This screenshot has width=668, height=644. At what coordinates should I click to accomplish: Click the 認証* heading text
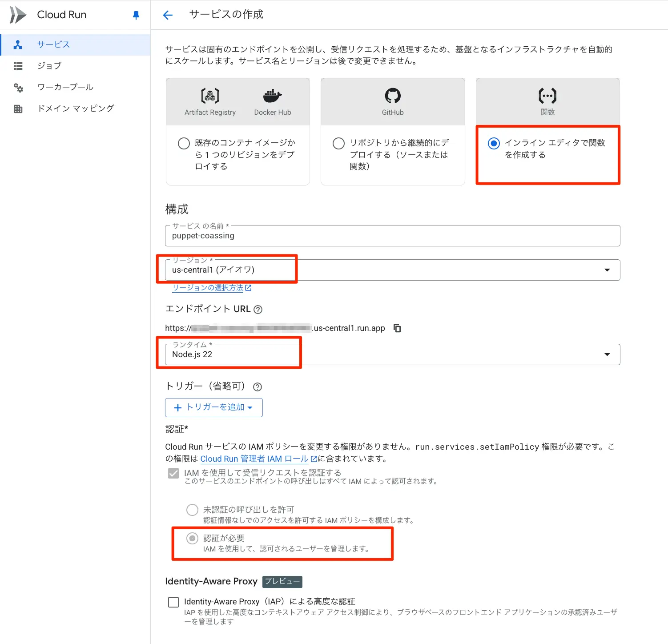point(177,429)
